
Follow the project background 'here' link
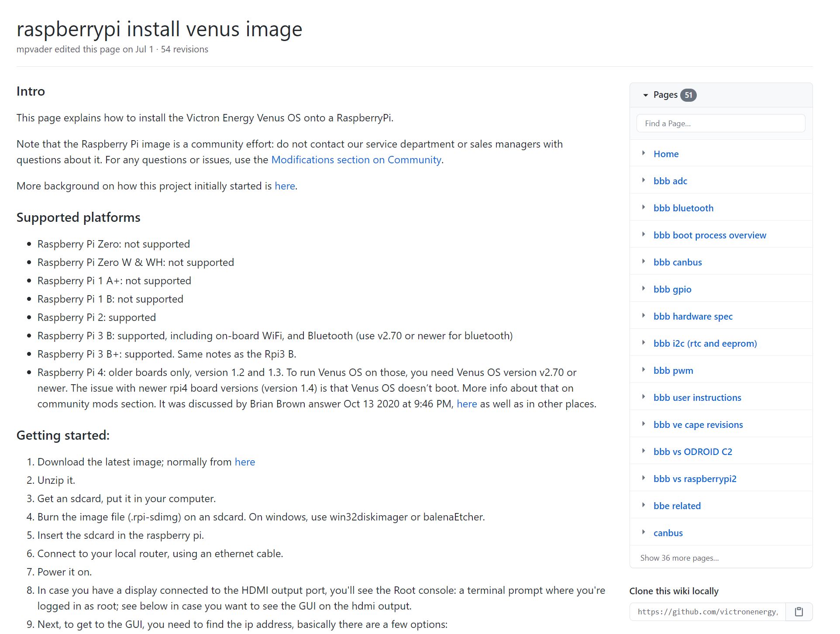[285, 186]
